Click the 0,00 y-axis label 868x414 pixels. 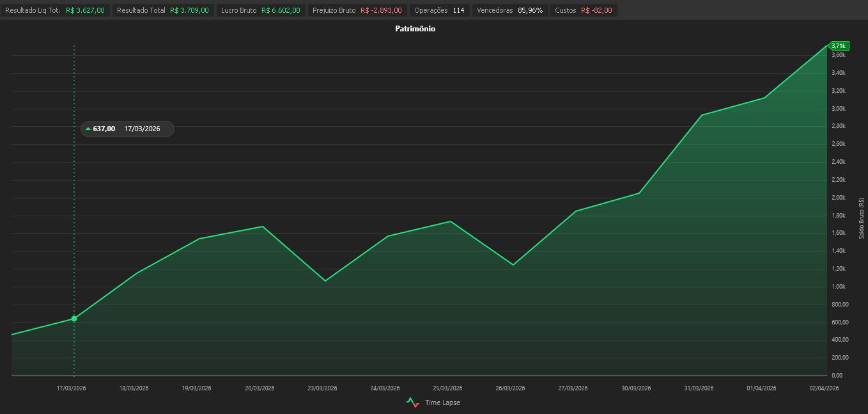[837, 376]
